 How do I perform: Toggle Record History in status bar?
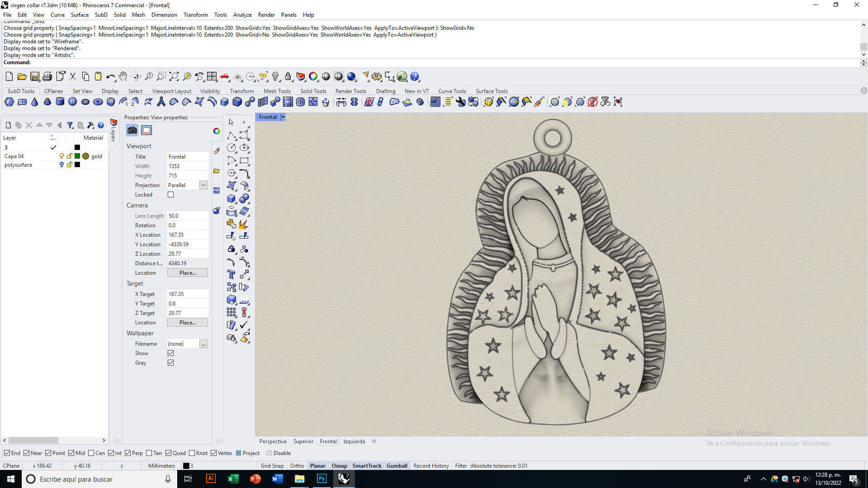click(431, 466)
